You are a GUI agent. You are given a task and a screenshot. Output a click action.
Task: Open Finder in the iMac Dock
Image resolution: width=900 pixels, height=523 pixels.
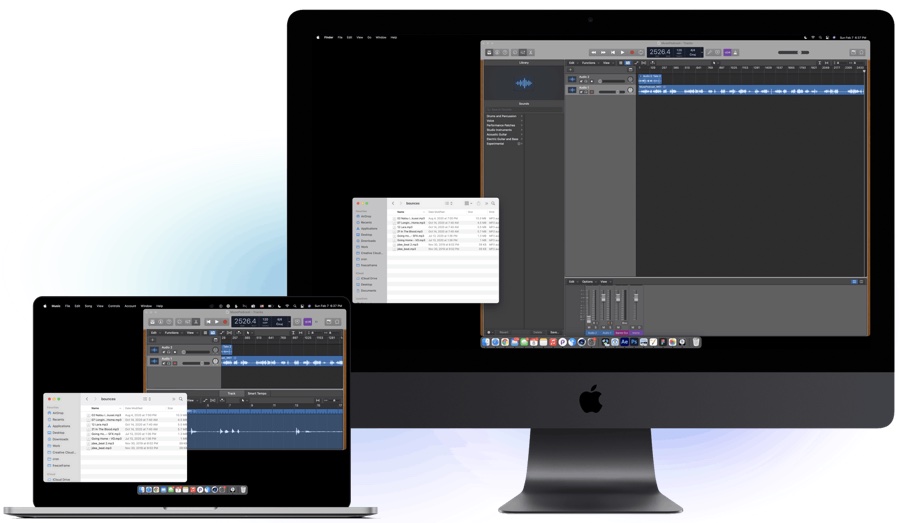coord(486,342)
